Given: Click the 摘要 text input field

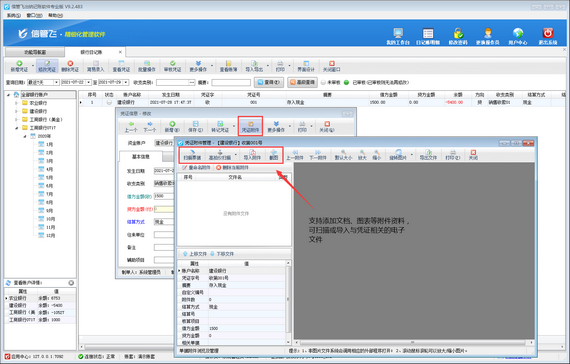Looking at the screenshot, I should point(231,83).
